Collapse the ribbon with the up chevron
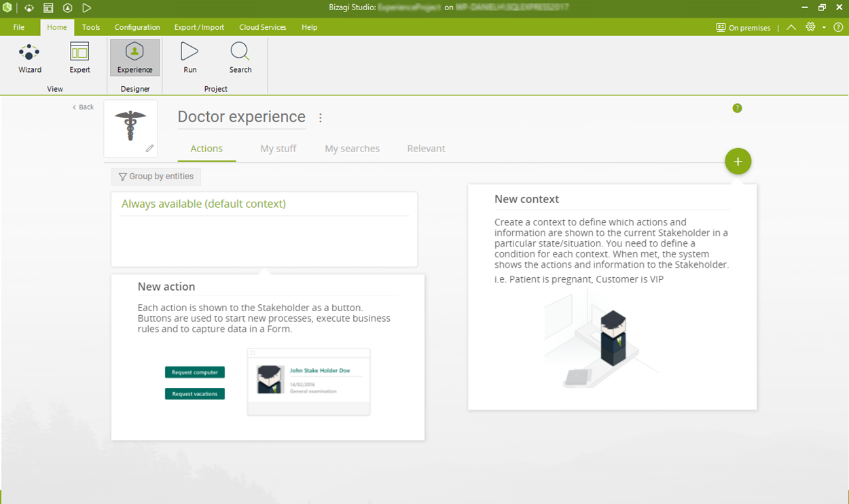This screenshot has width=849, height=504. (791, 28)
